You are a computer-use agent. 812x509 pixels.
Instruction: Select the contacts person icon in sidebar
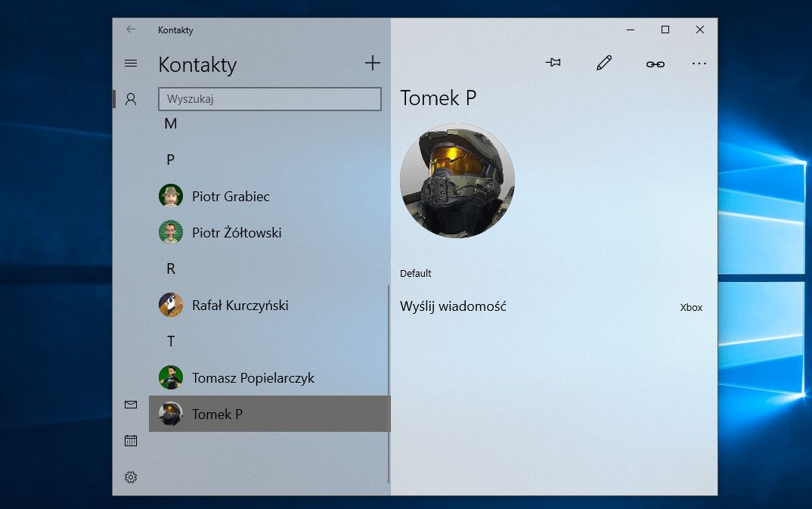(131, 99)
